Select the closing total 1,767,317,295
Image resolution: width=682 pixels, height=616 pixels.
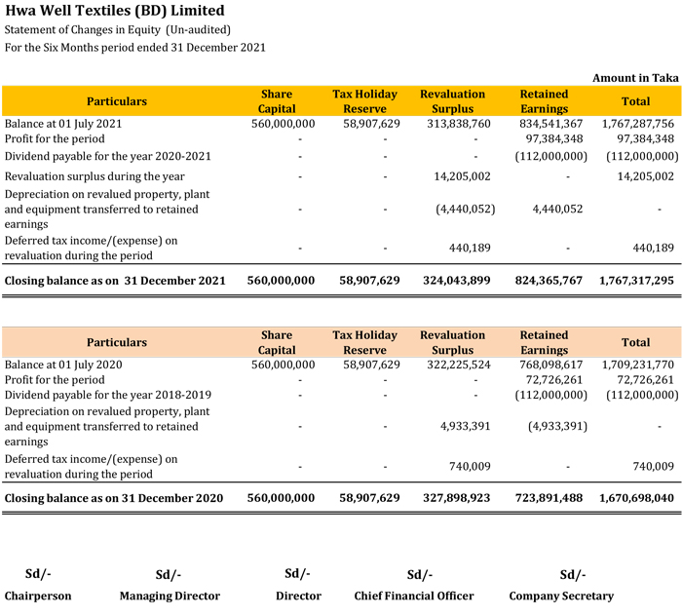(x=637, y=281)
